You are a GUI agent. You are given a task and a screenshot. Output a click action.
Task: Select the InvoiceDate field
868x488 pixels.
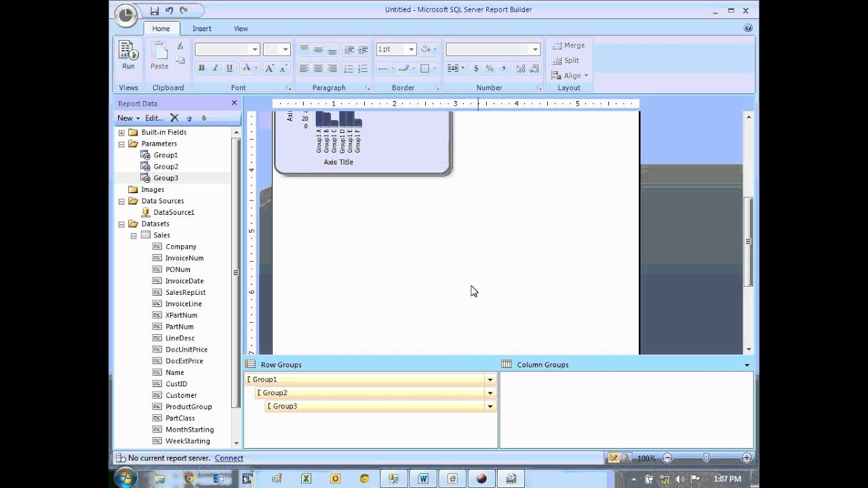(184, 281)
